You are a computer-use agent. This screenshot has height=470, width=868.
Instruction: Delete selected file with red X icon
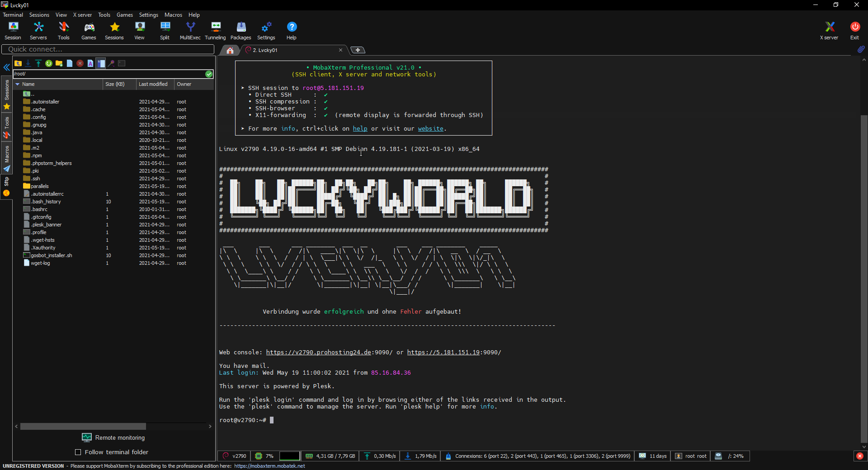80,63
